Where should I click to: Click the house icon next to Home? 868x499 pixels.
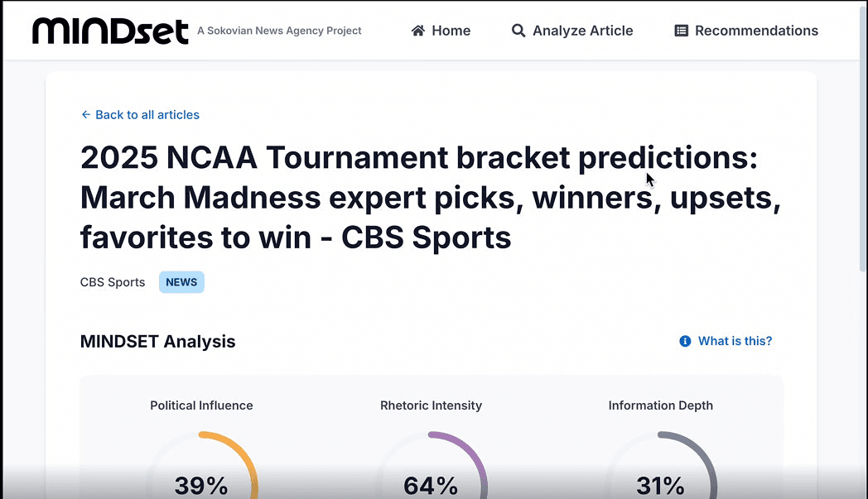pyautogui.click(x=417, y=30)
